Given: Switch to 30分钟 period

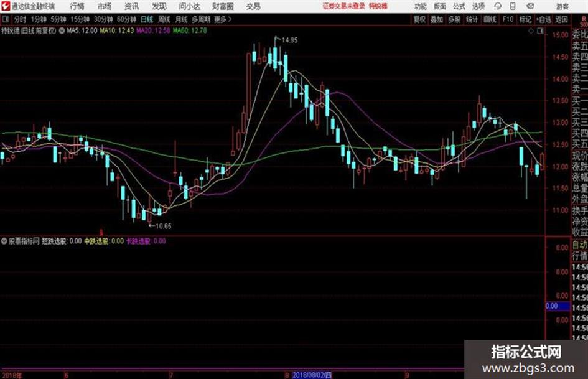Looking at the screenshot, I should [103, 19].
